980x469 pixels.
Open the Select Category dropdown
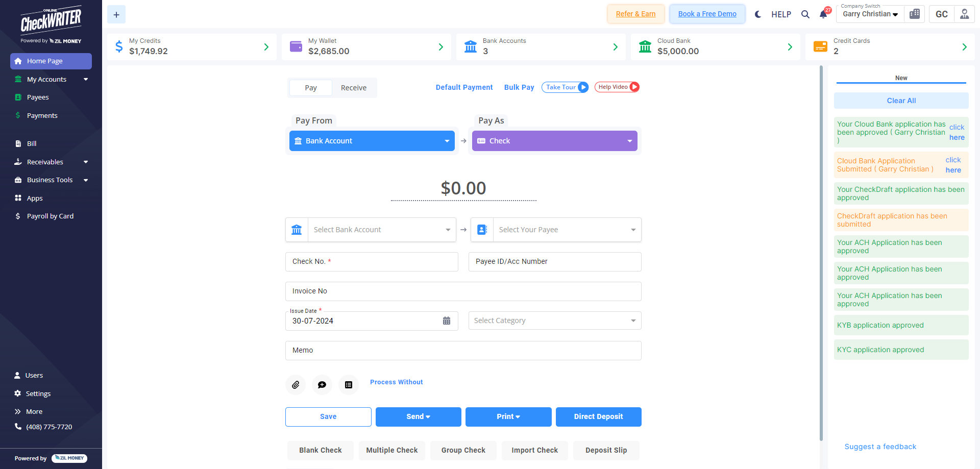555,321
